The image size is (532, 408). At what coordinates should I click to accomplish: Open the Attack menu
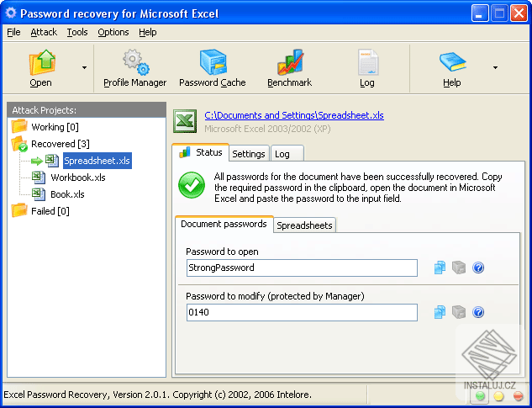click(44, 32)
